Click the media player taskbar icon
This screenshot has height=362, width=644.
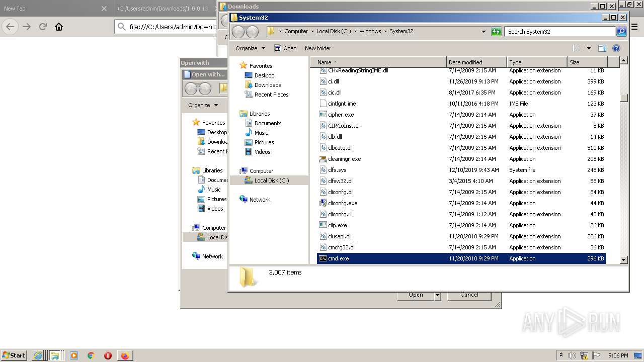(x=74, y=355)
